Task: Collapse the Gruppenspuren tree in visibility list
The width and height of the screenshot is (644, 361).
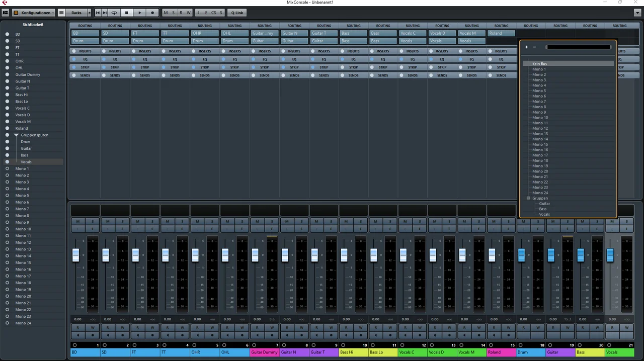Action: click(16, 135)
